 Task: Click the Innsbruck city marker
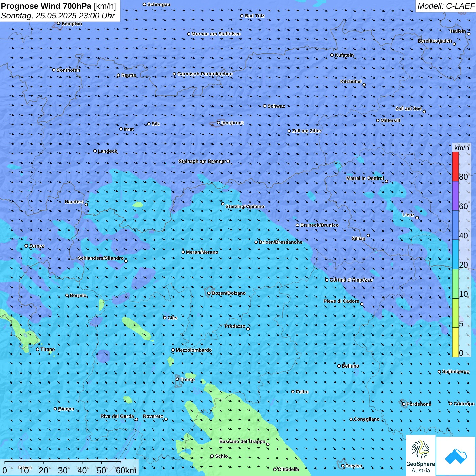[x=219, y=123]
